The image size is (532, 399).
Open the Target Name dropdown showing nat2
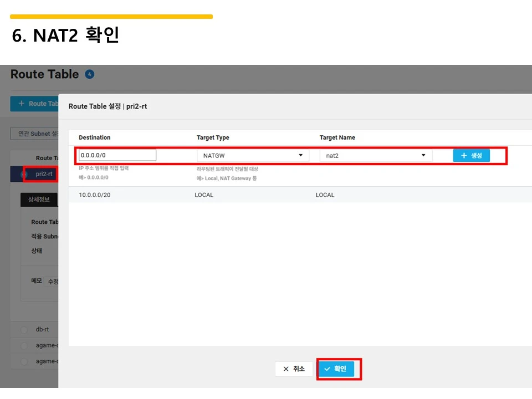(x=375, y=156)
